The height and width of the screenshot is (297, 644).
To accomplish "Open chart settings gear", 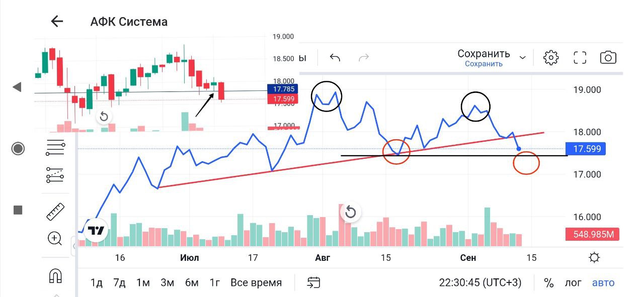I will pos(551,57).
